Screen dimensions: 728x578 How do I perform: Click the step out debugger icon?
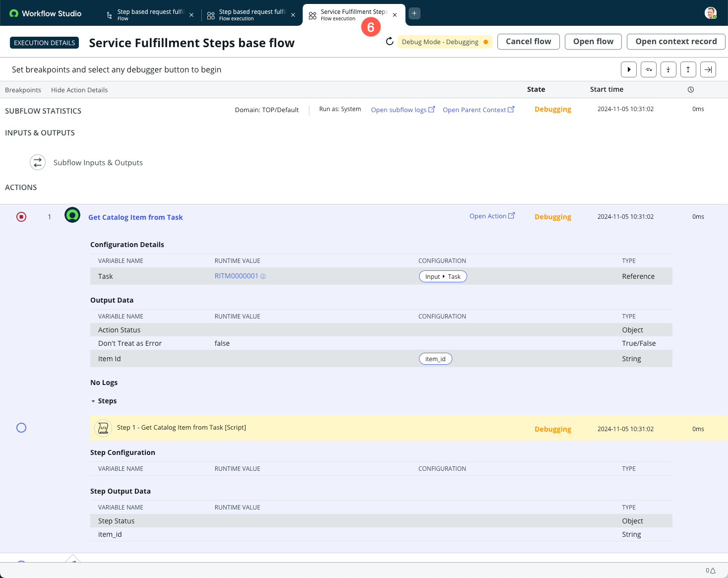tap(688, 69)
